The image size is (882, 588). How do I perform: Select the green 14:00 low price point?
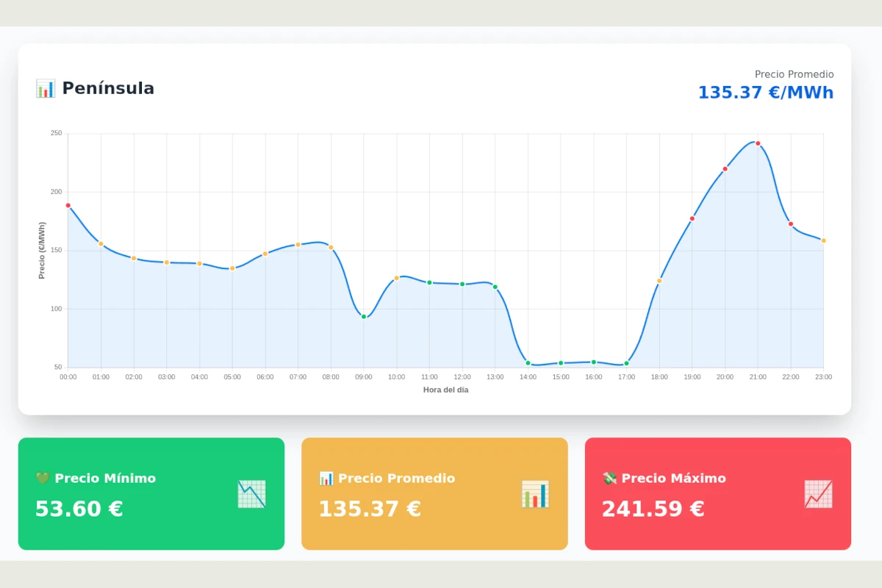pyautogui.click(x=528, y=363)
